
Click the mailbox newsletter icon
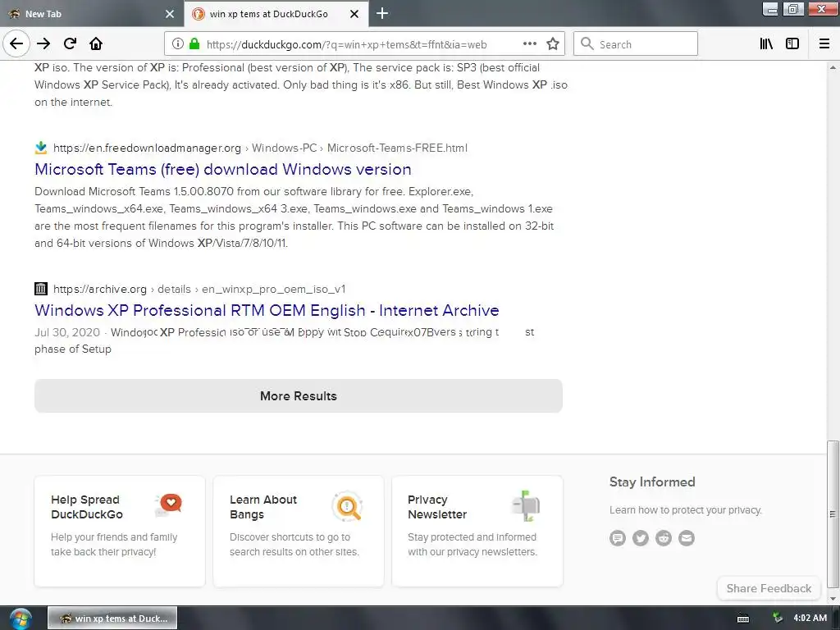(526, 505)
